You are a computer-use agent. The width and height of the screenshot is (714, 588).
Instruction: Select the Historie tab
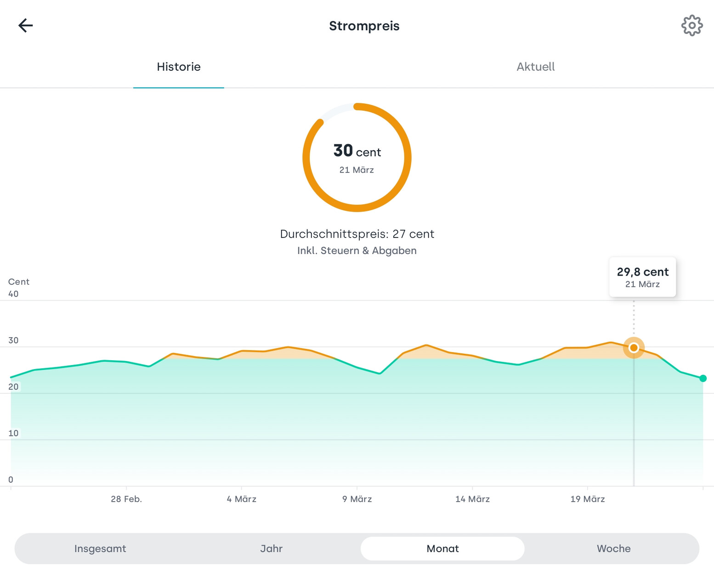[x=179, y=67]
